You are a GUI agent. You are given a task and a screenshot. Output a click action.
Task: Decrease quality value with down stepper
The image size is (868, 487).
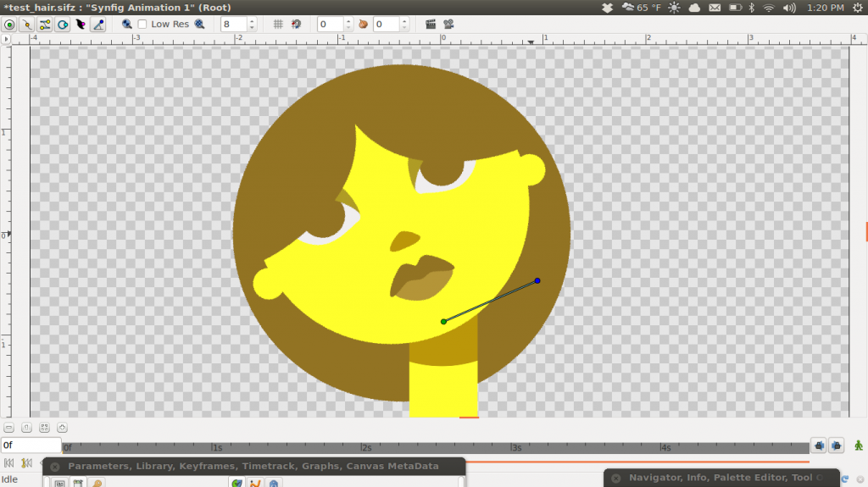click(x=252, y=28)
